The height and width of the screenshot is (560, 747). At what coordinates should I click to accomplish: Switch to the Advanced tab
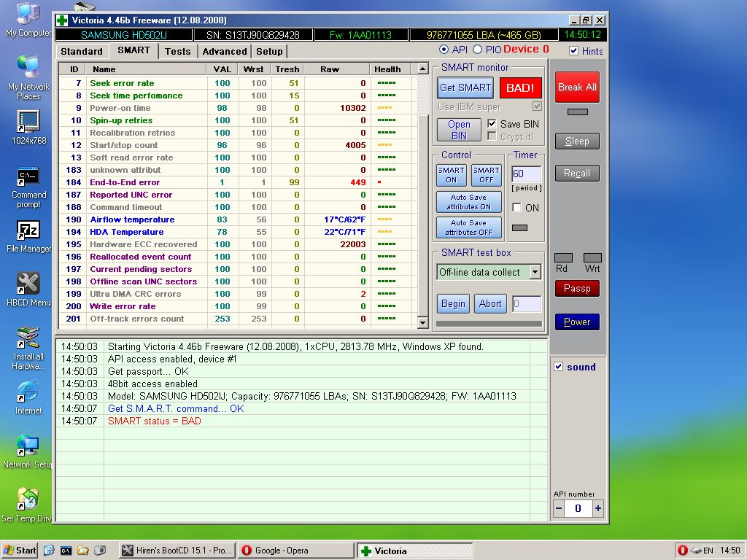(x=225, y=52)
